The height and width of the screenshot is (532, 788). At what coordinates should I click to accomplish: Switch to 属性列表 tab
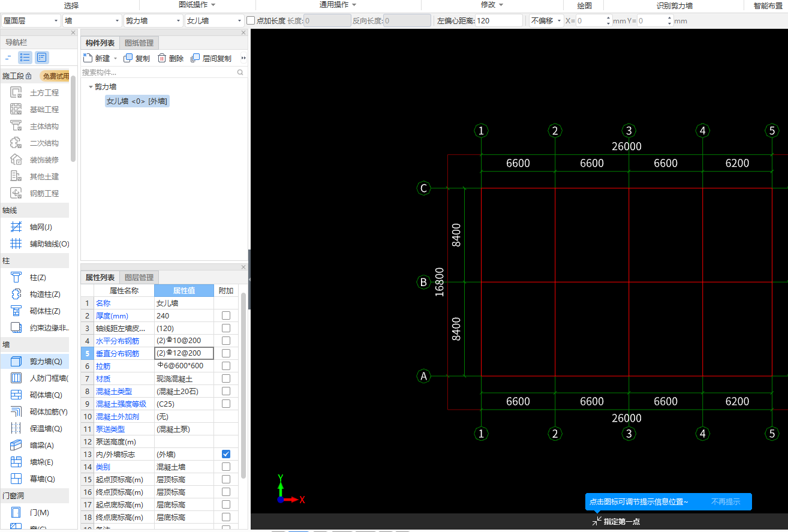pyautogui.click(x=100, y=278)
